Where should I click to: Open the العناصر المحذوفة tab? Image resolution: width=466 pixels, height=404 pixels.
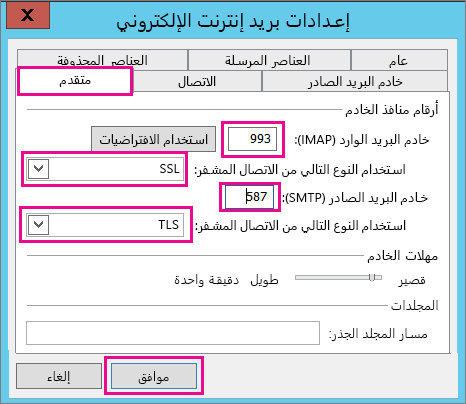pos(102,60)
